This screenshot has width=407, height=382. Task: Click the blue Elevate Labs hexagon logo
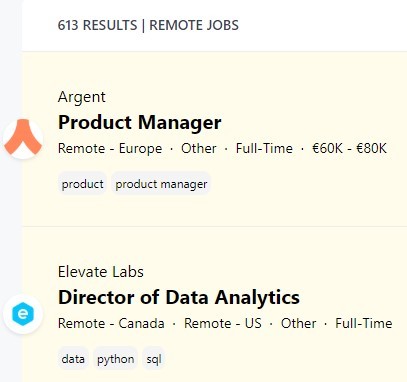coord(23,314)
